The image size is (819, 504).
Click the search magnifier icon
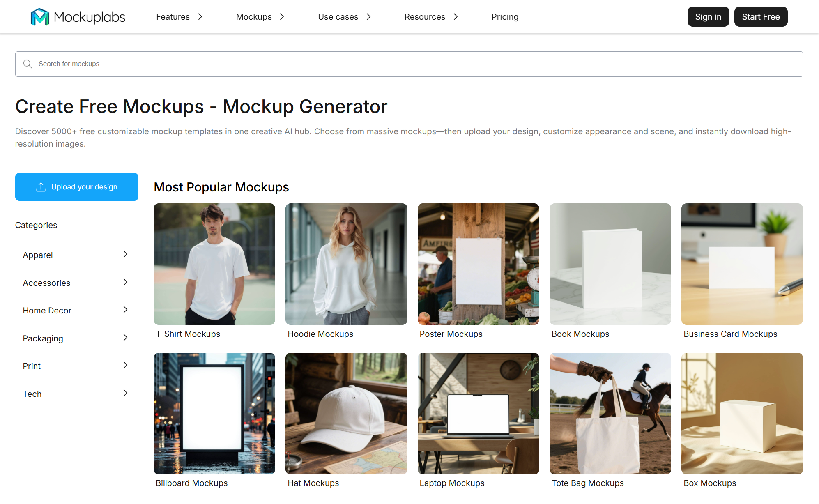point(28,64)
